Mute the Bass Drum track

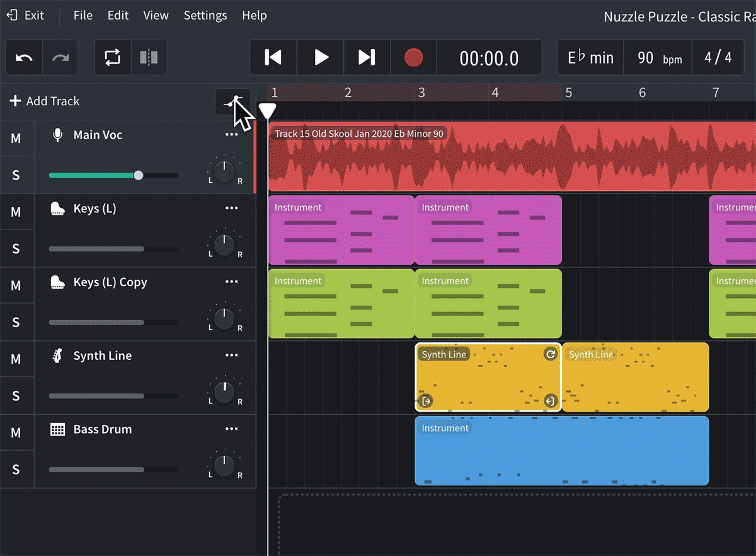[x=16, y=433]
